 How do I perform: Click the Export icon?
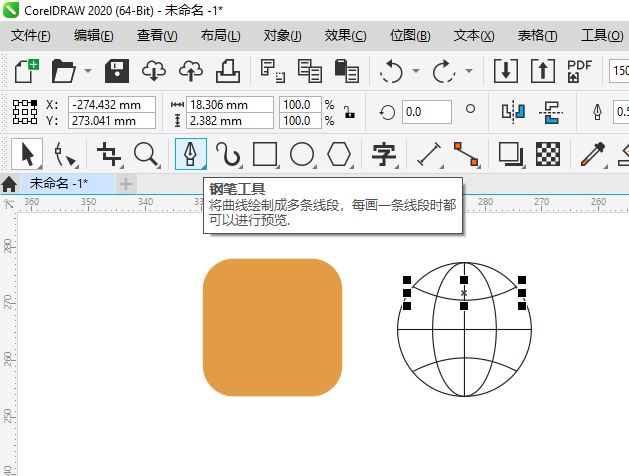(x=543, y=71)
